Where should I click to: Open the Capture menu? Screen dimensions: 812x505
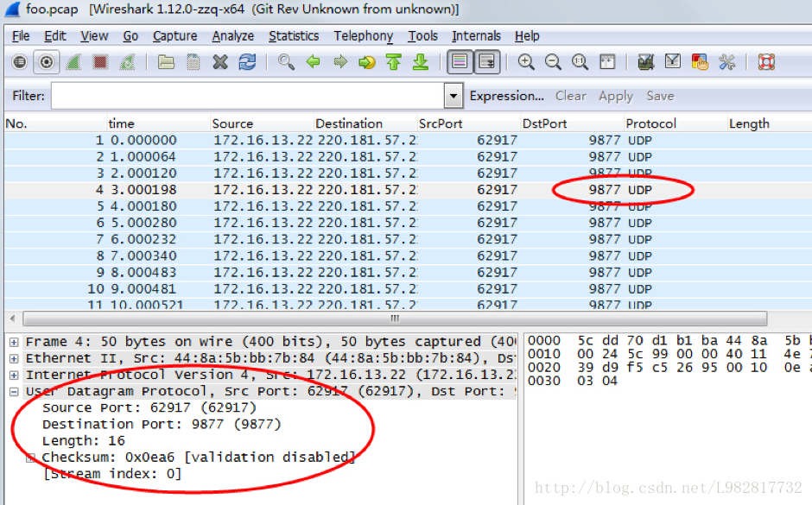point(174,35)
